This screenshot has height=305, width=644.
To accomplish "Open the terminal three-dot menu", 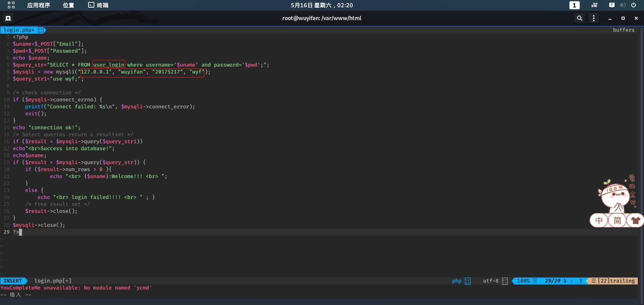I will point(594,18).
